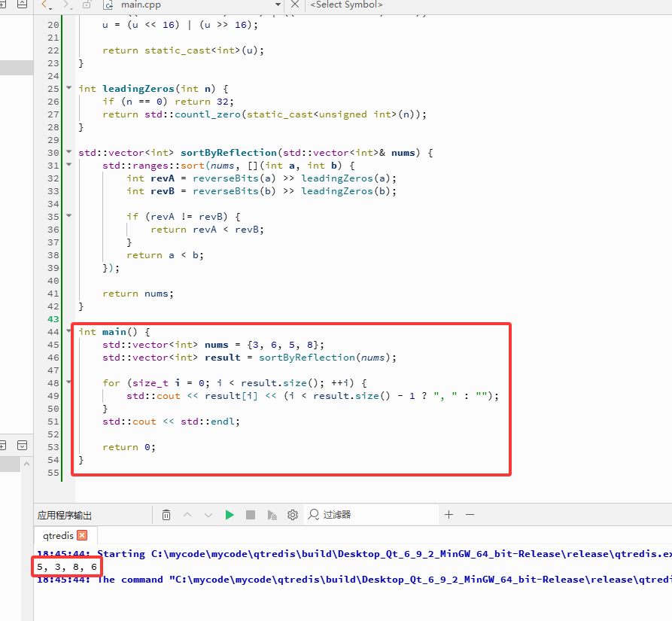Viewport: 672px width, 621px height.
Task: Click the C++ file icon beside main.cpp
Action: point(109,5)
